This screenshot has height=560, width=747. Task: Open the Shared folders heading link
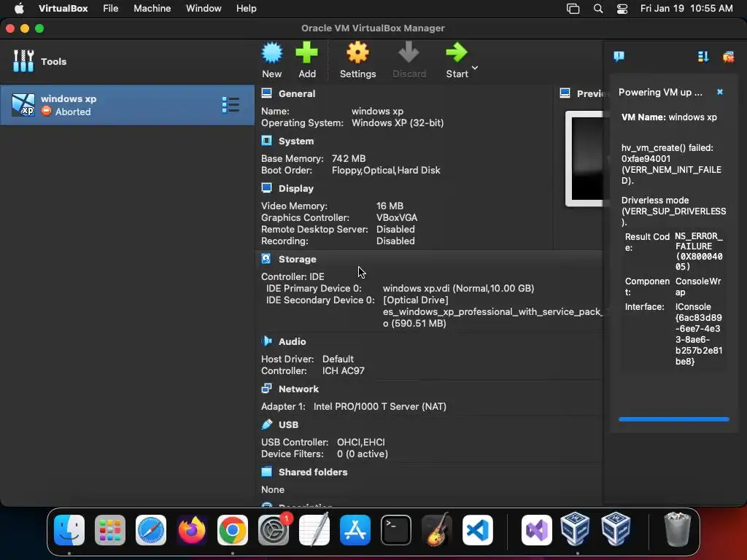tap(312, 472)
